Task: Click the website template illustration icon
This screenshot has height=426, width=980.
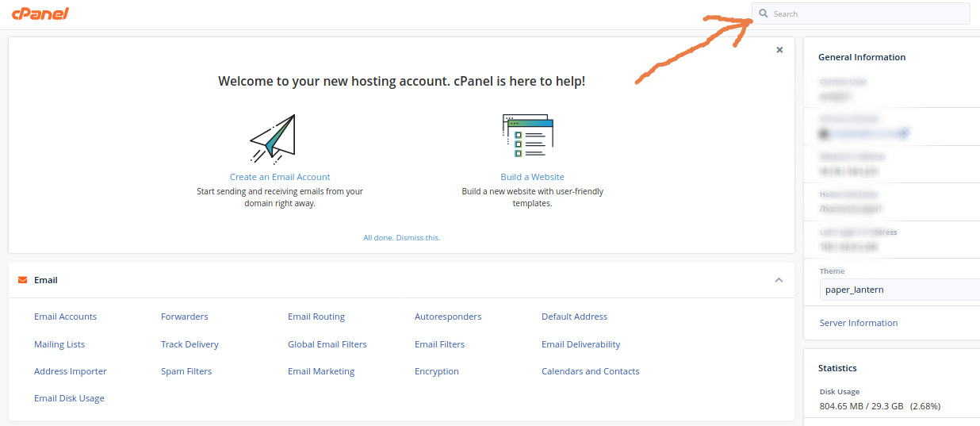Action: click(x=528, y=136)
